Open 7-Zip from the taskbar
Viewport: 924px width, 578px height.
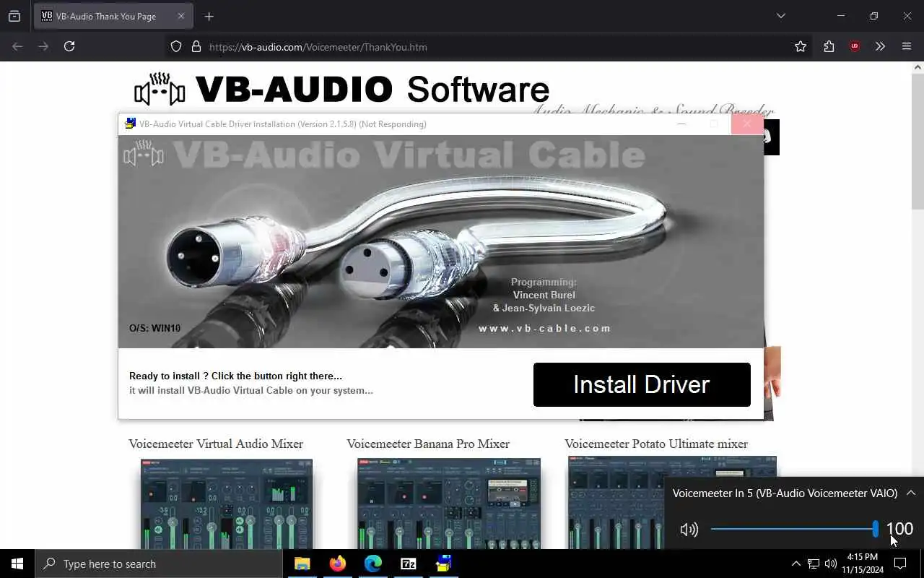[x=408, y=564]
